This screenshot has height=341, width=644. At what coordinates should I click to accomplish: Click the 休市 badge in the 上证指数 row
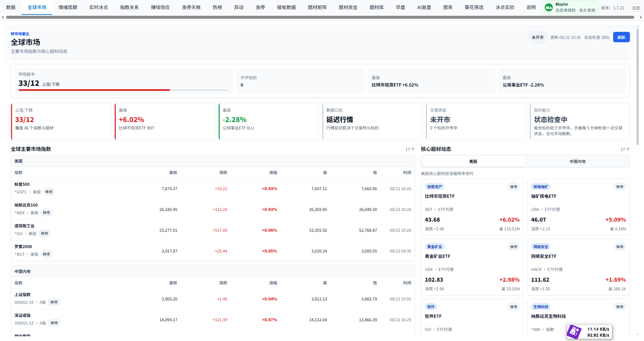54,302
